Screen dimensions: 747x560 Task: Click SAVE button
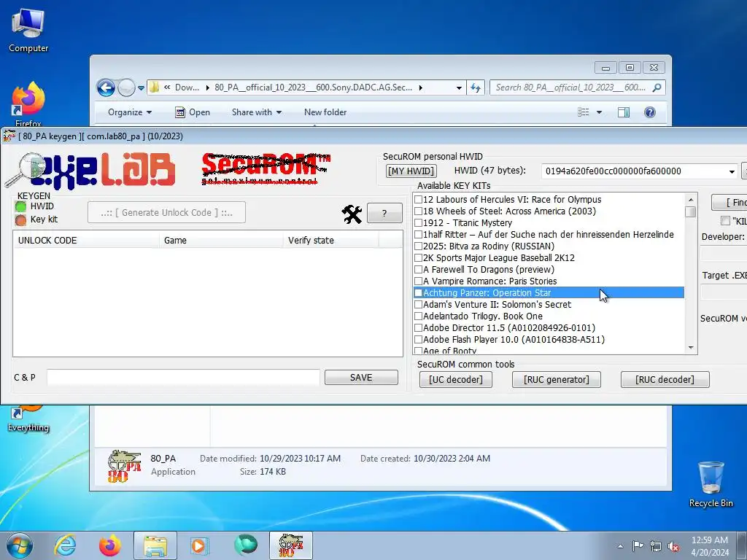[x=361, y=378]
